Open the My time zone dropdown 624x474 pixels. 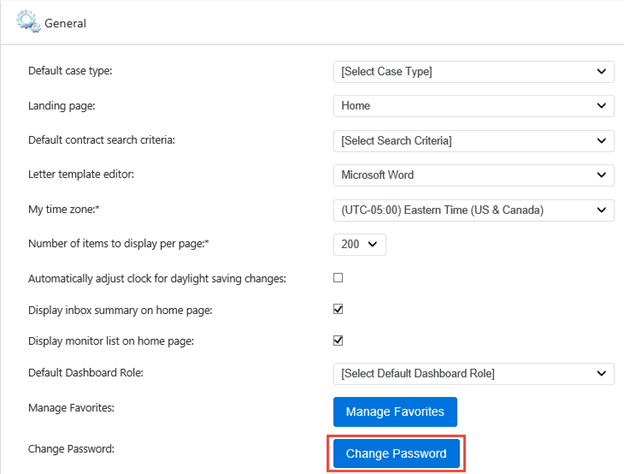tap(474, 210)
